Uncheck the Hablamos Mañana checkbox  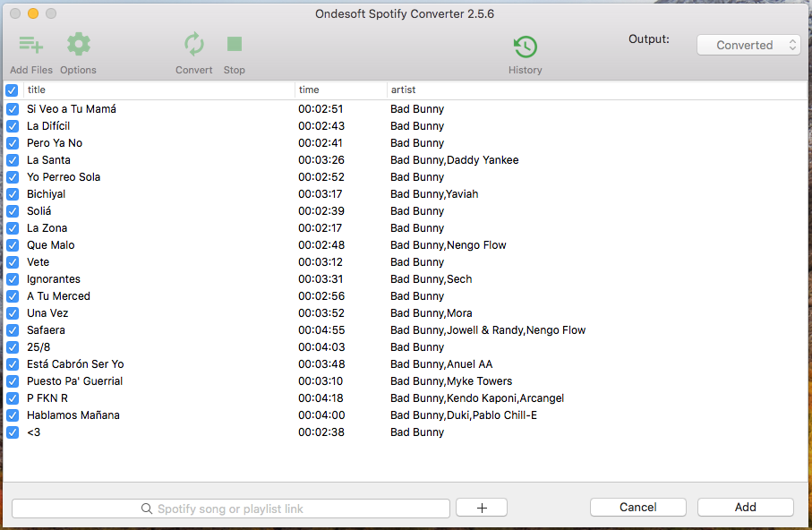tap(13, 415)
